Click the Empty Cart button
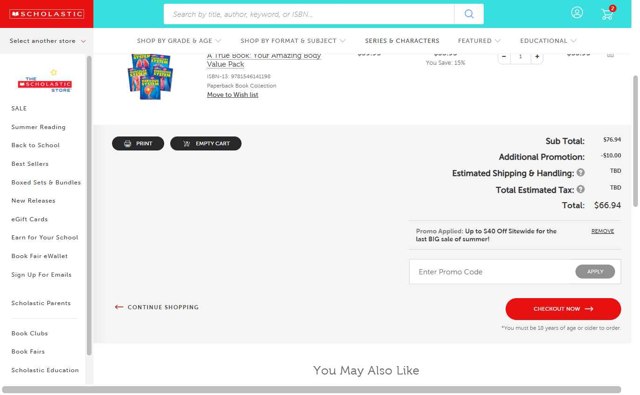The width and height of the screenshot is (640, 395). click(x=206, y=143)
